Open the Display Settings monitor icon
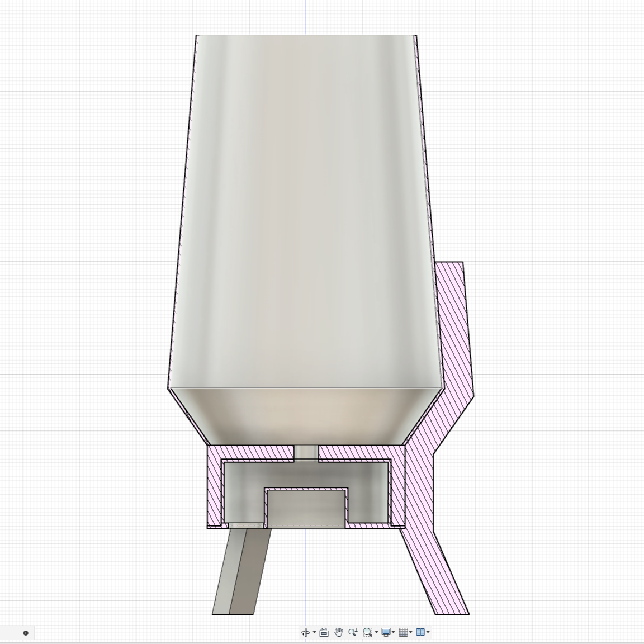Screen dimensions: 644x644 point(386,632)
